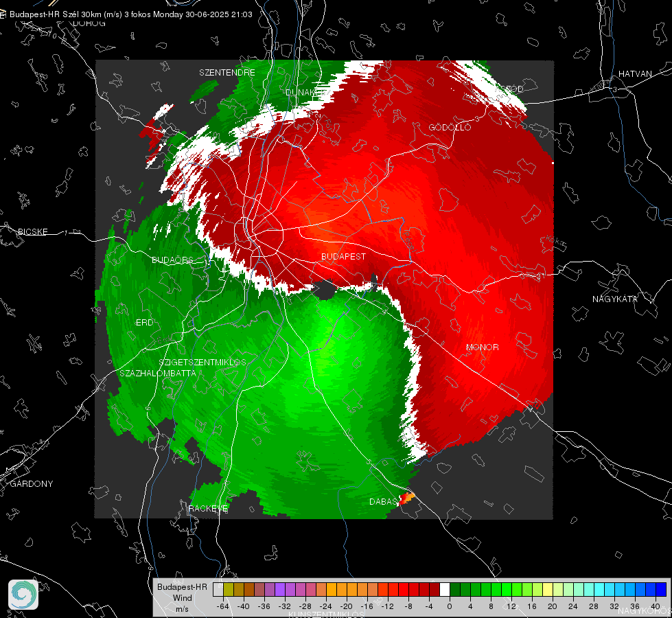
Task: Click the RÁCKEVE label
Action: (208, 508)
